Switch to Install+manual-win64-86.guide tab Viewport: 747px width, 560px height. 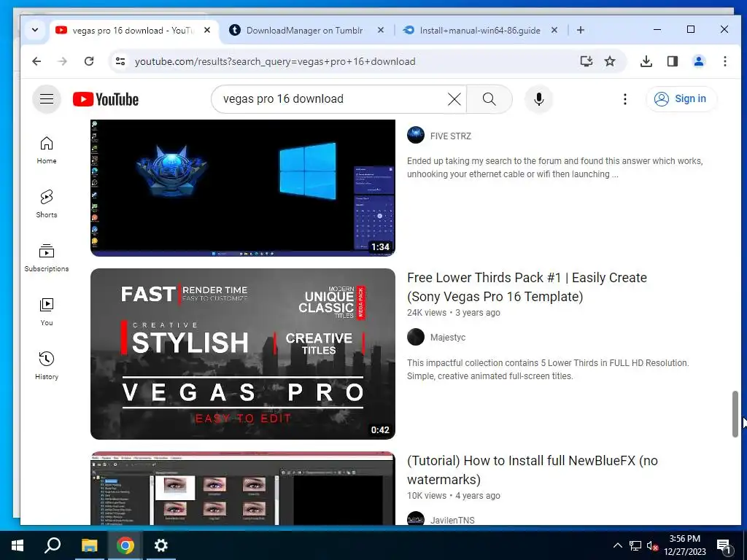480,31
